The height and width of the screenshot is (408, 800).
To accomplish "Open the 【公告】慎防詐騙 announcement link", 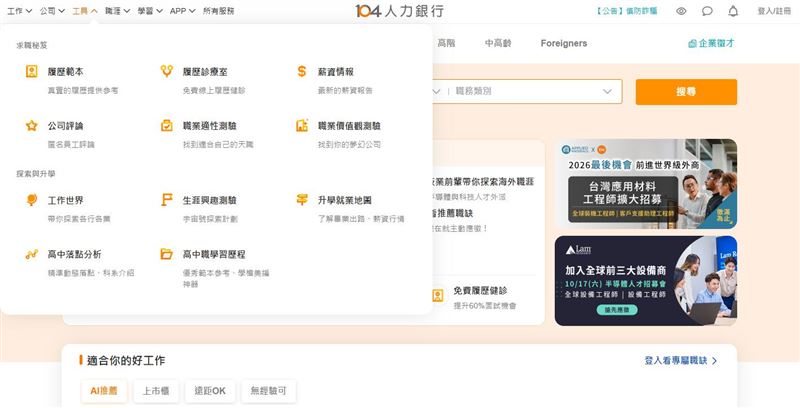I will click(627, 11).
